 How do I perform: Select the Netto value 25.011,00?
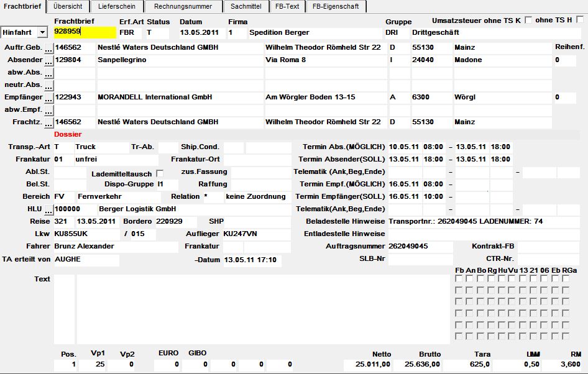point(373,364)
